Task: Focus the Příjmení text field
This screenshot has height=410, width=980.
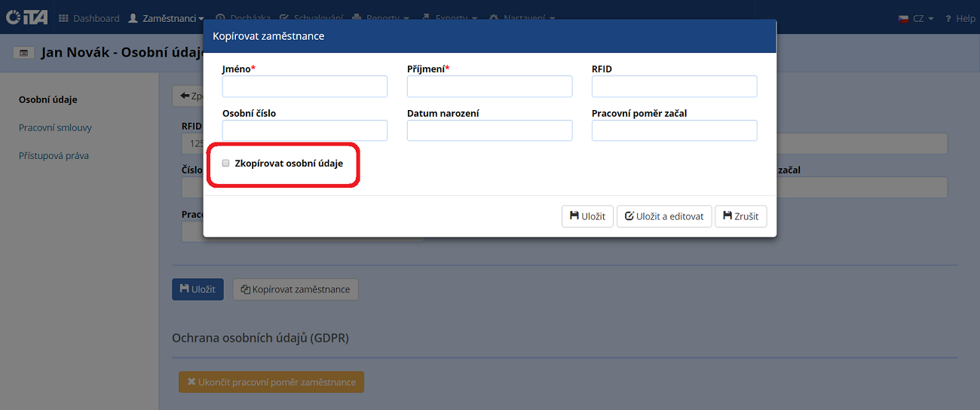Action: (x=489, y=87)
